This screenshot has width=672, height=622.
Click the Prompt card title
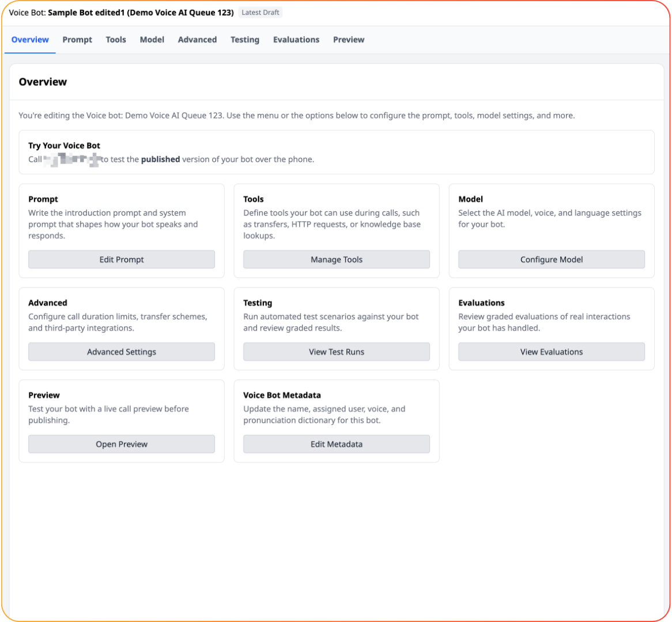[43, 199]
